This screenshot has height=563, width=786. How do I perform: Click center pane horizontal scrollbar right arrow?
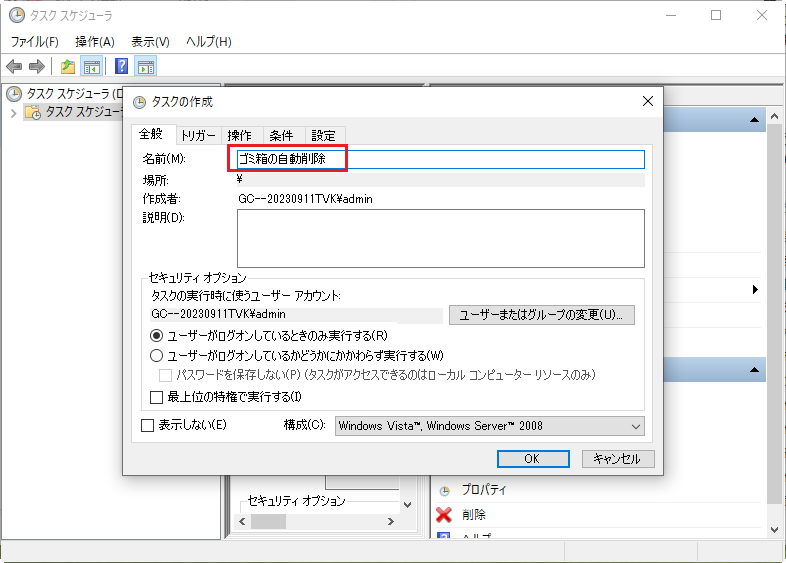coord(391,521)
